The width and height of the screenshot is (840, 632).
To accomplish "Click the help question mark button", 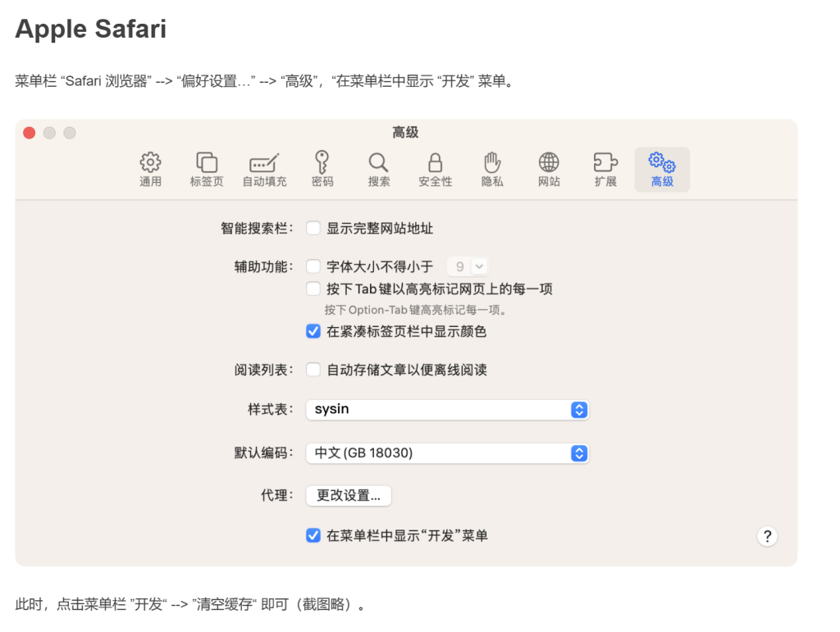I will pyautogui.click(x=767, y=536).
